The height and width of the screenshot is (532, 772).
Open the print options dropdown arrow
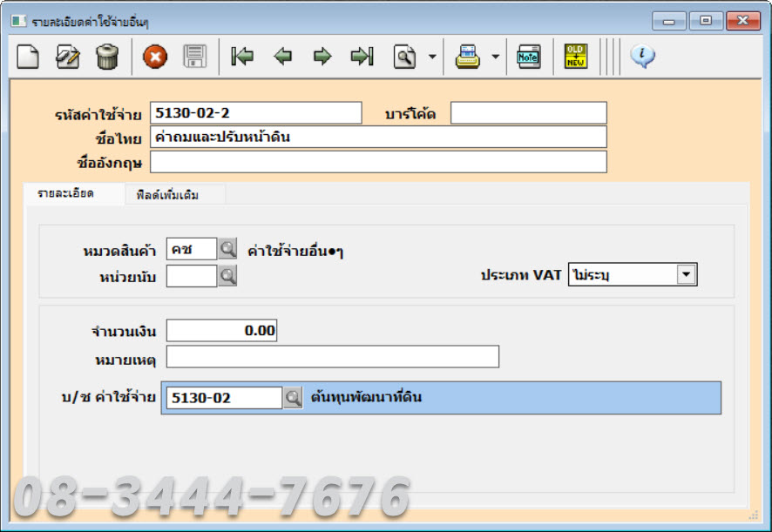pos(495,57)
